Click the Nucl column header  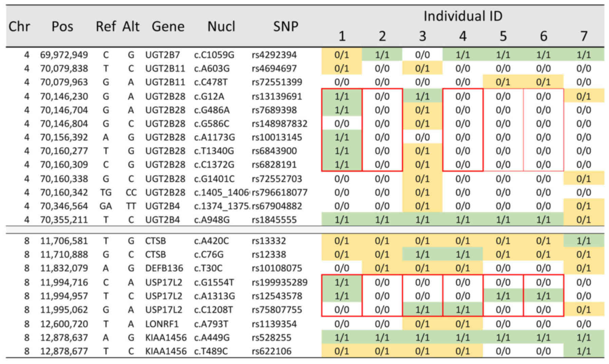click(x=221, y=26)
